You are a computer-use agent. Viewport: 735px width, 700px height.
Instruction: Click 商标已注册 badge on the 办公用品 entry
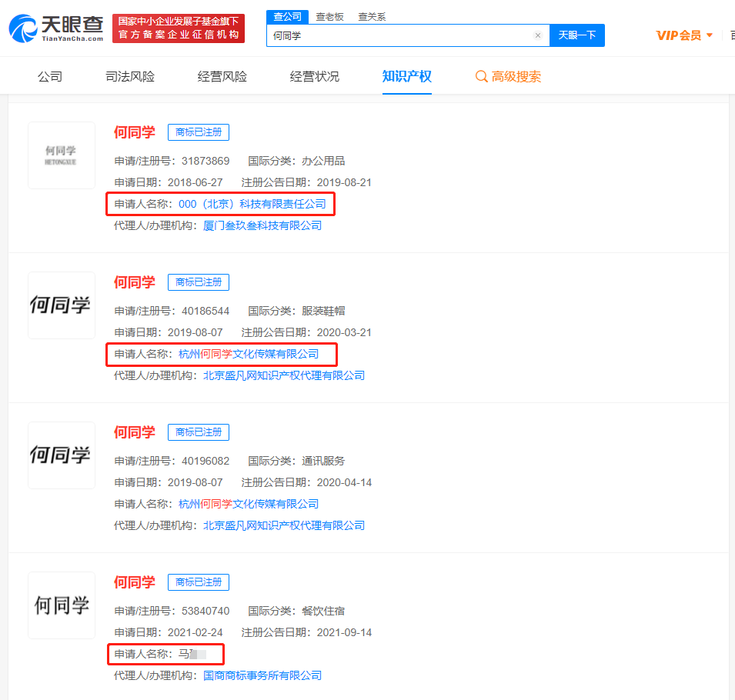(x=199, y=132)
